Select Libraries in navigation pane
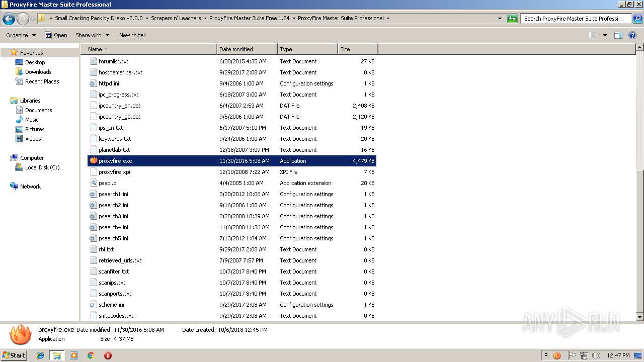The image size is (644, 362). click(x=30, y=101)
